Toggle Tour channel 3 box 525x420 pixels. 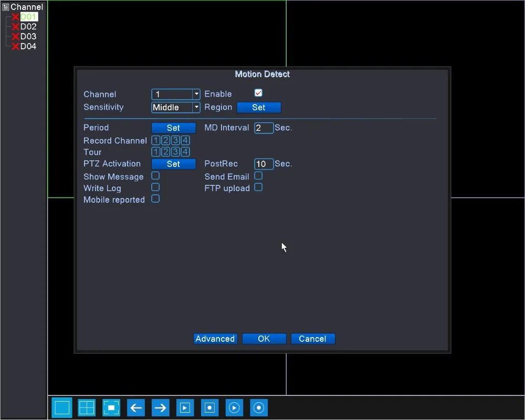pos(175,152)
